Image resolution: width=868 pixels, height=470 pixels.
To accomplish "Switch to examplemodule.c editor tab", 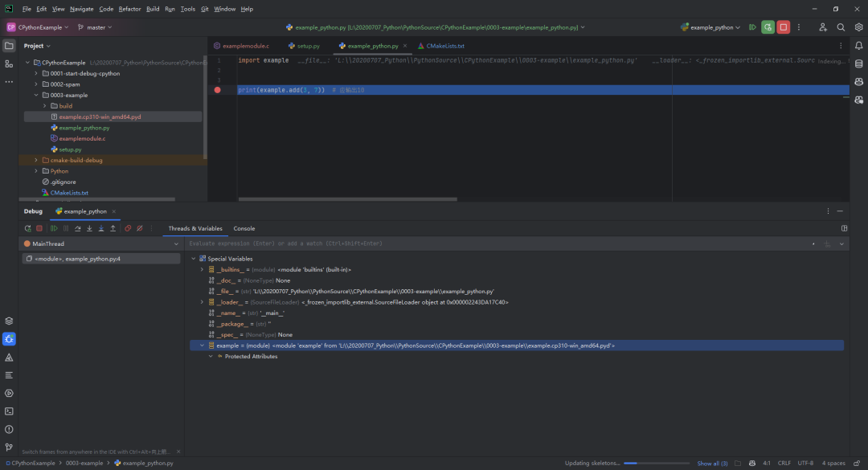I will [x=241, y=46].
